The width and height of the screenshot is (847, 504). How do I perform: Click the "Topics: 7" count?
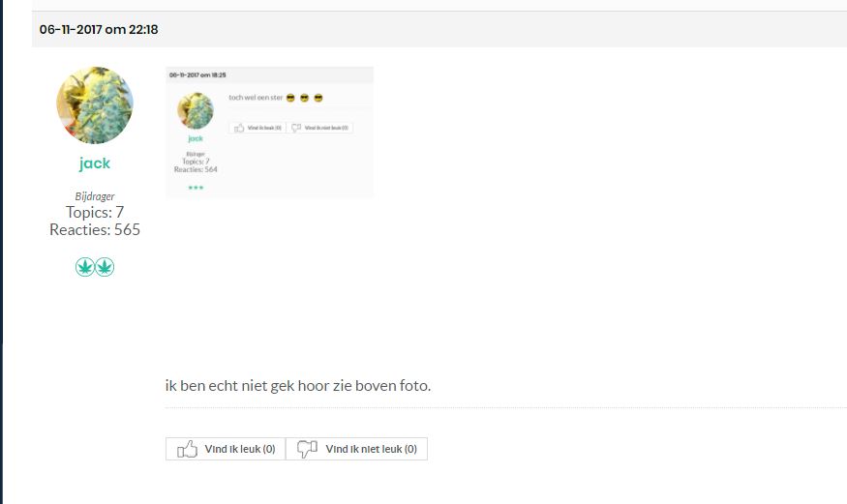click(95, 212)
